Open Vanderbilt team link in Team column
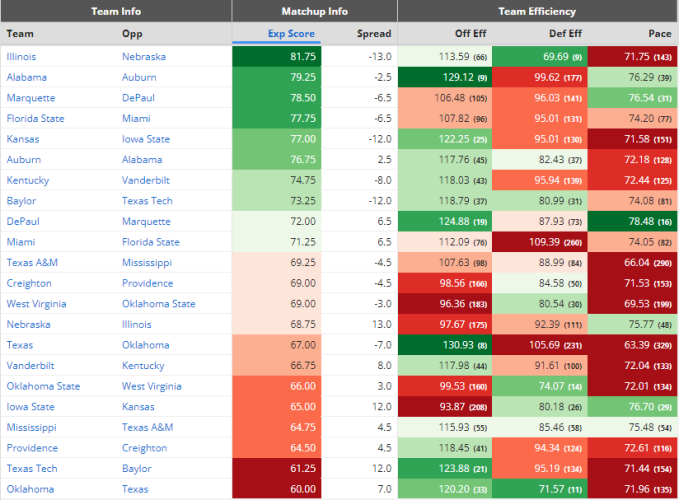Screen dimensions: 679x500 pyautogui.click(x=30, y=365)
